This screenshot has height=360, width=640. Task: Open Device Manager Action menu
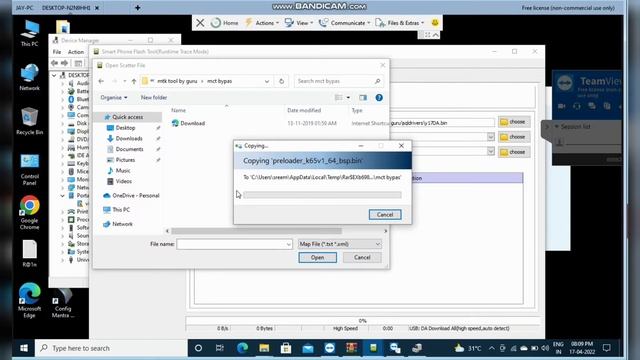click(76, 52)
